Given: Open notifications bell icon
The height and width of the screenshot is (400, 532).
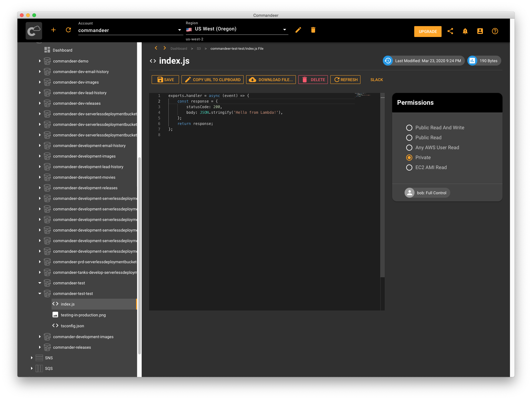Looking at the screenshot, I should [x=465, y=31].
